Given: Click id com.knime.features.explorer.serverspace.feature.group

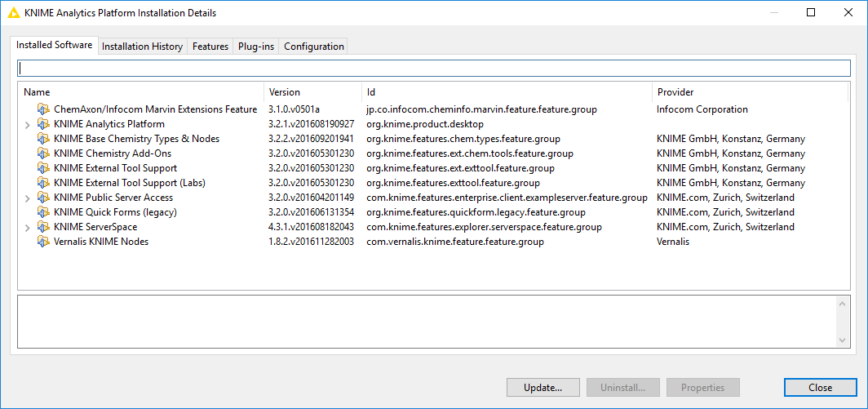Looking at the screenshot, I should click(484, 227).
